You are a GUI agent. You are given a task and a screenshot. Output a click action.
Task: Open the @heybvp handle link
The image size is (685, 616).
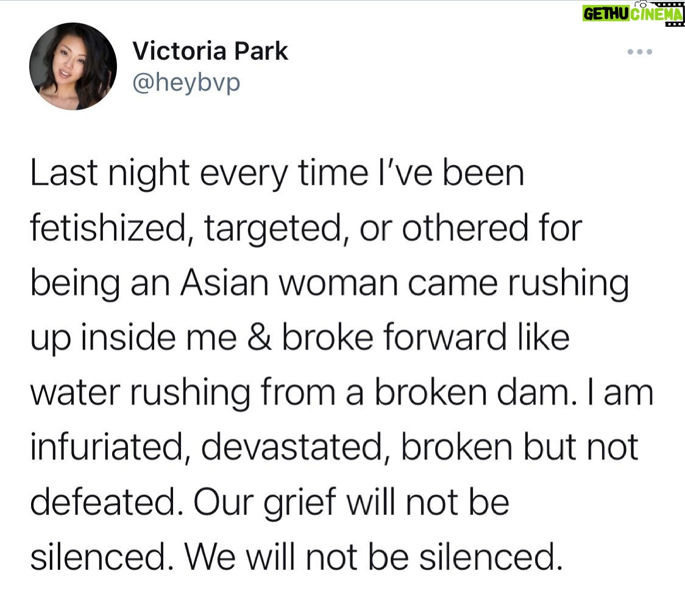pyautogui.click(x=186, y=81)
